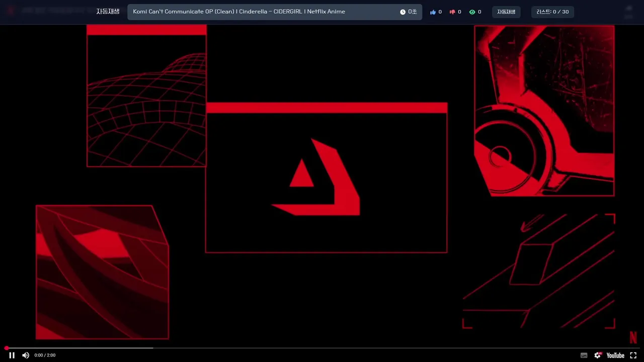The height and width of the screenshot is (362, 644).
Task: Click the 0:00 / 2:00 time display
Action: click(x=45, y=355)
